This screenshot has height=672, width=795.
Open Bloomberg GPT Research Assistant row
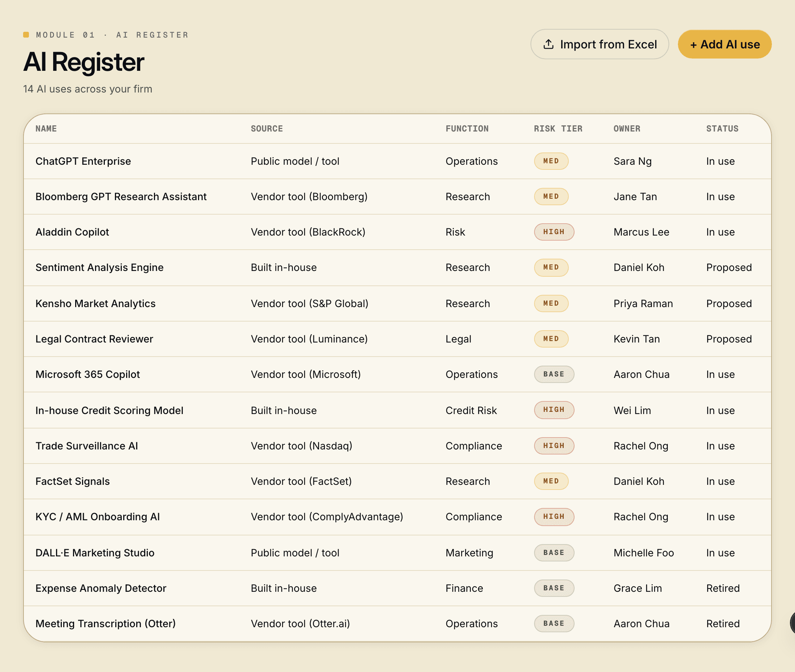pyautogui.click(x=397, y=197)
